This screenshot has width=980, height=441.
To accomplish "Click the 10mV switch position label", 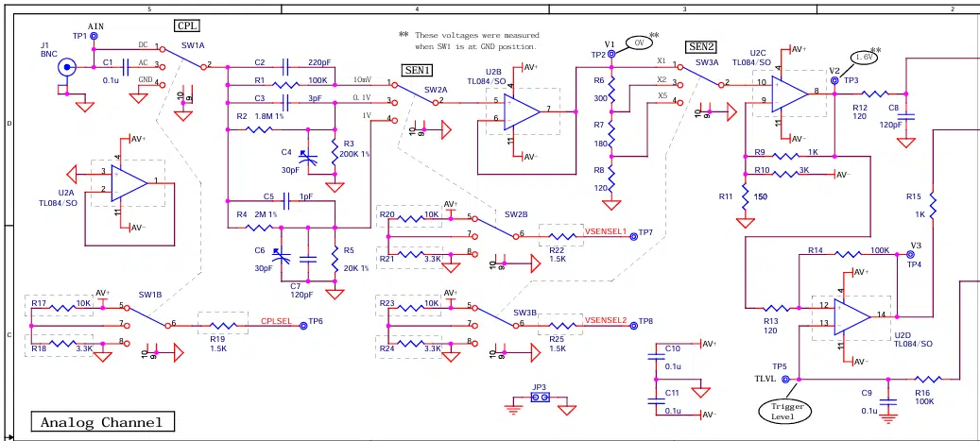I will point(363,80).
